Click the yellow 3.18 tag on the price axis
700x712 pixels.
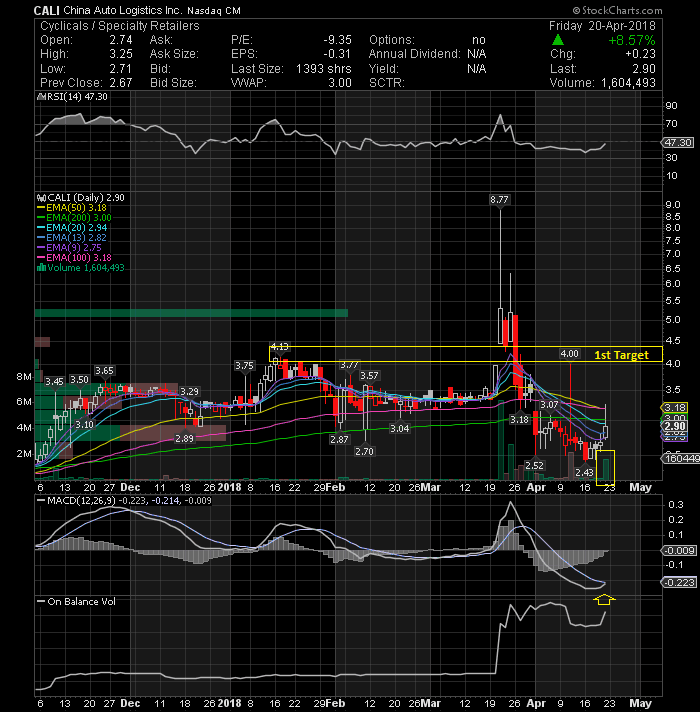[x=675, y=407]
